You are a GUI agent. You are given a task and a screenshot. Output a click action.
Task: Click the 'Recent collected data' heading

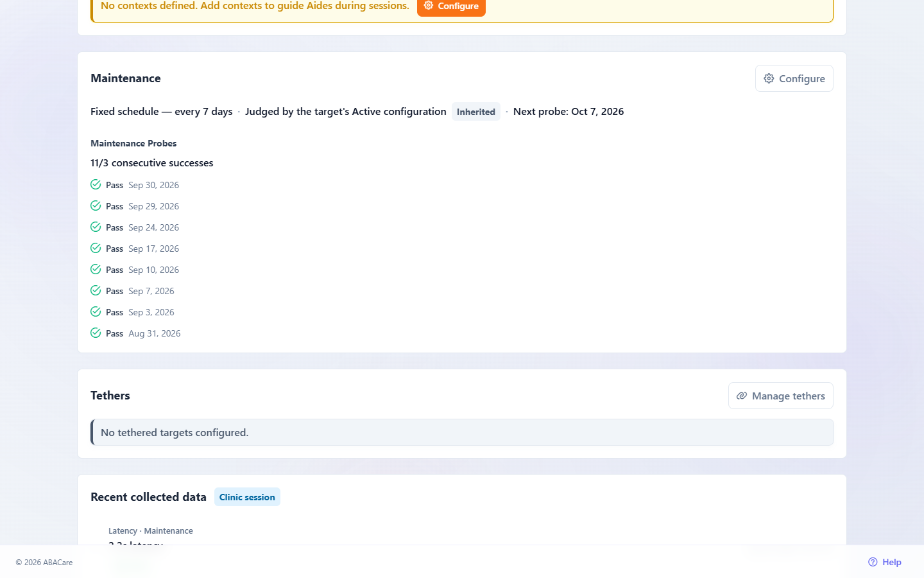(148, 497)
